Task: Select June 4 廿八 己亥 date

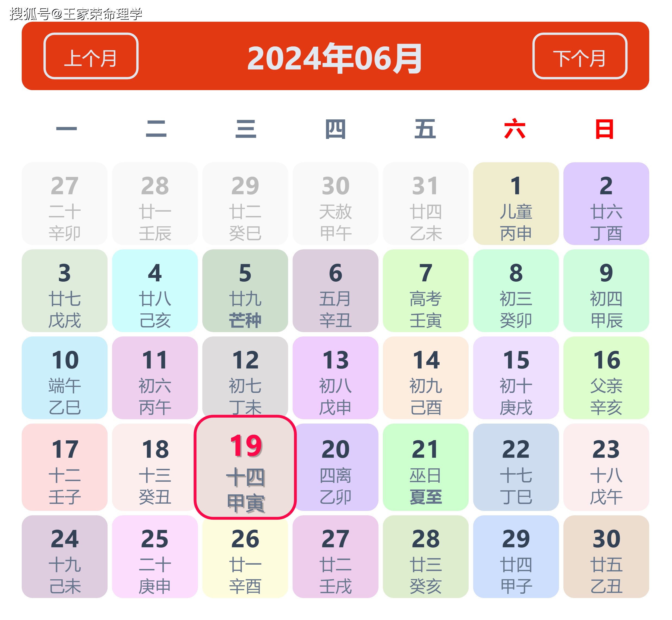Action: click(155, 291)
